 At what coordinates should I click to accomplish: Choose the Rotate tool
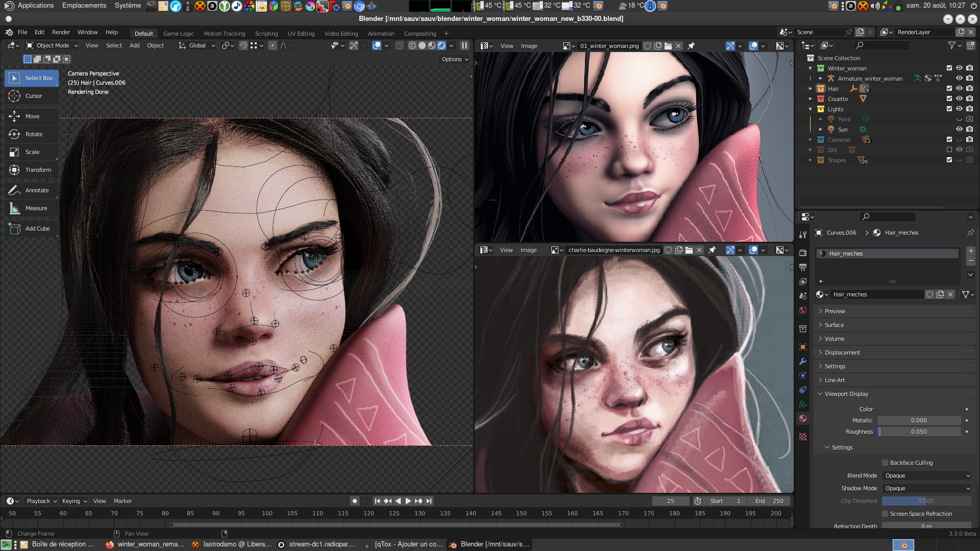(x=32, y=134)
